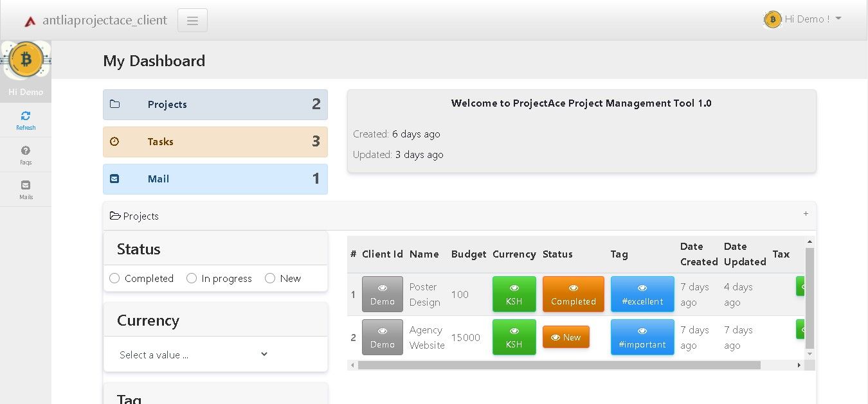This screenshot has height=404, width=868.
Task: Click the budget value 15000
Action: point(466,337)
